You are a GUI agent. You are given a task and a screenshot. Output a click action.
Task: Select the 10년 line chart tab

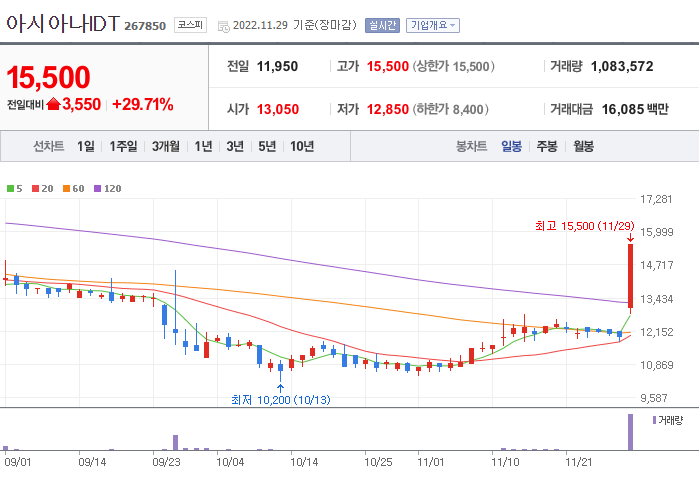click(x=302, y=146)
